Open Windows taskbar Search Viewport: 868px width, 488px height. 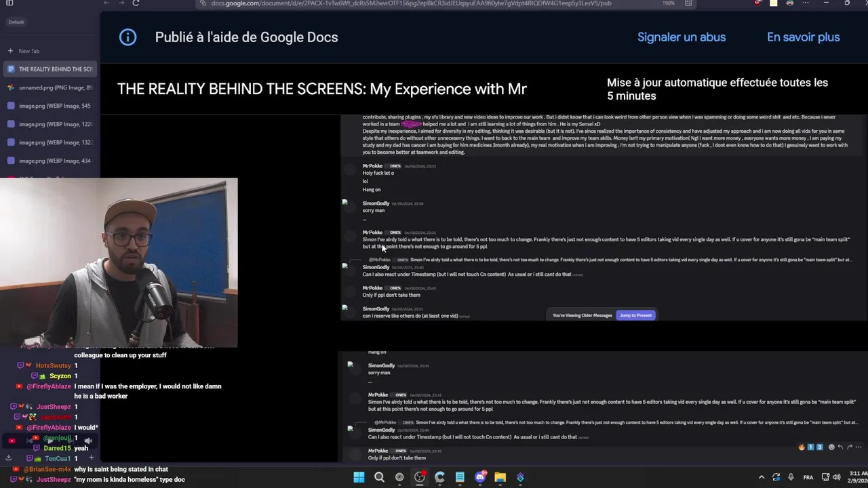click(379, 477)
